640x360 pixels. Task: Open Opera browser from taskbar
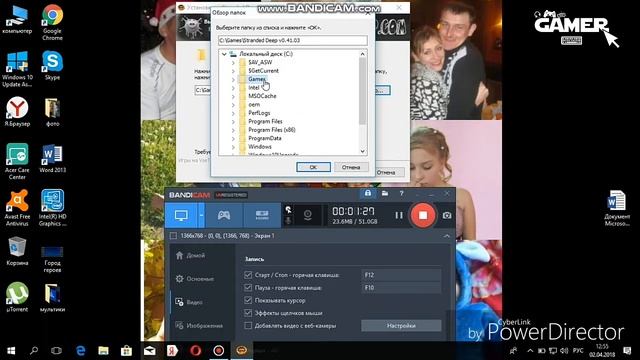pos(196,351)
